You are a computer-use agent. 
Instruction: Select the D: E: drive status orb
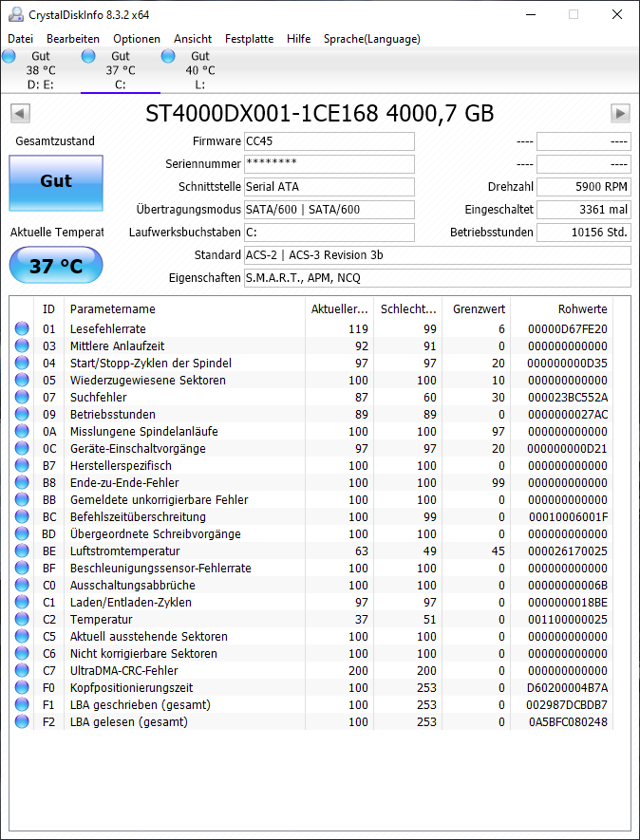click(9, 56)
